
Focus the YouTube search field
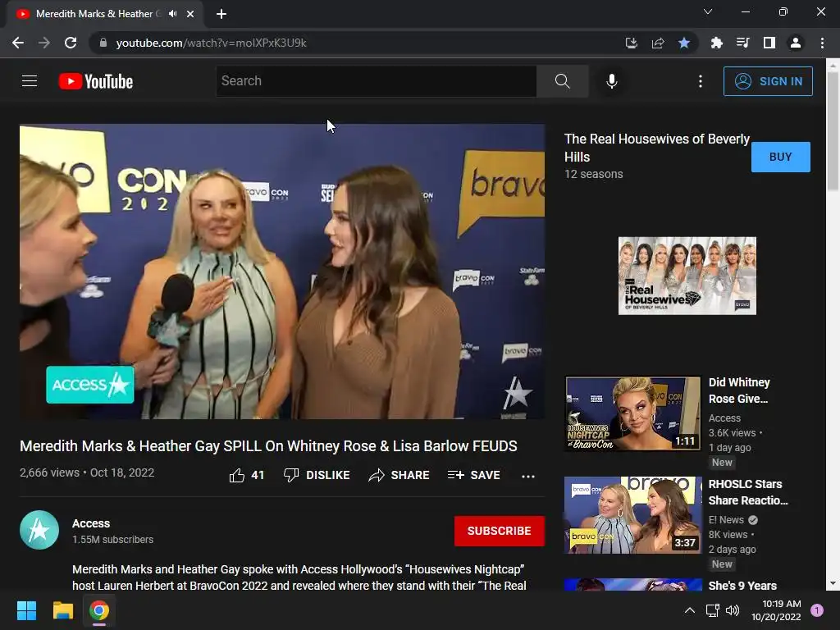376,81
